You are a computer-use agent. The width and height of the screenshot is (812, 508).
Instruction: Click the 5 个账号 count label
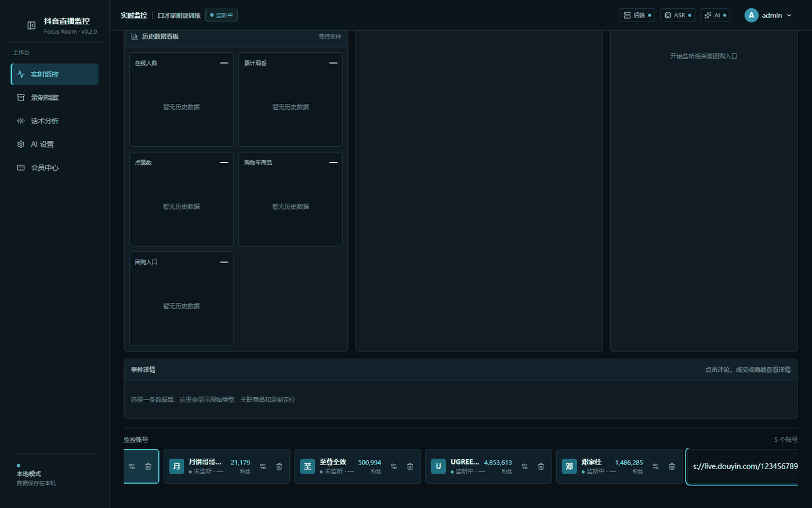pyautogui.click(x=786, y=439)
